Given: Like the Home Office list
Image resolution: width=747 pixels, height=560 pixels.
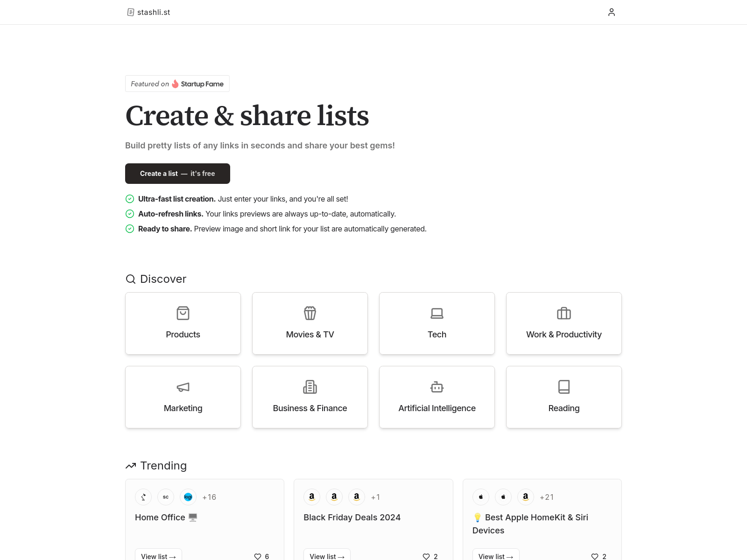Looking at the screenshot, I should pos(258,556).
